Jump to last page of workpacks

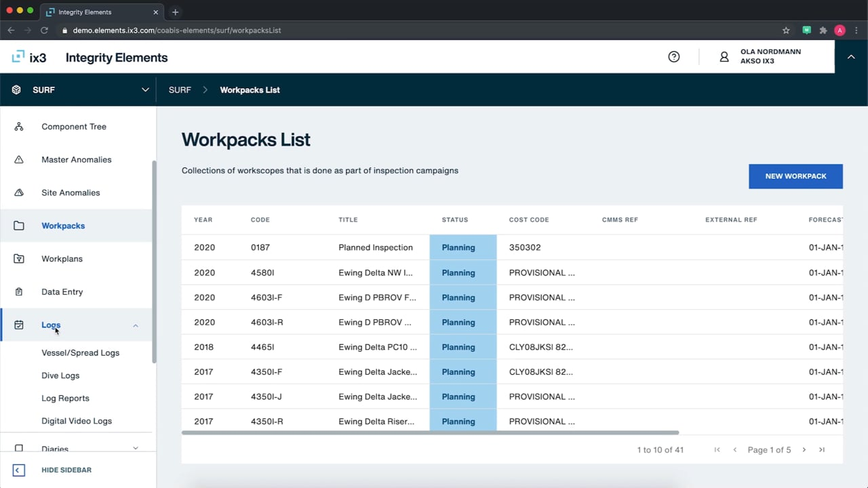tap(822, 450)
